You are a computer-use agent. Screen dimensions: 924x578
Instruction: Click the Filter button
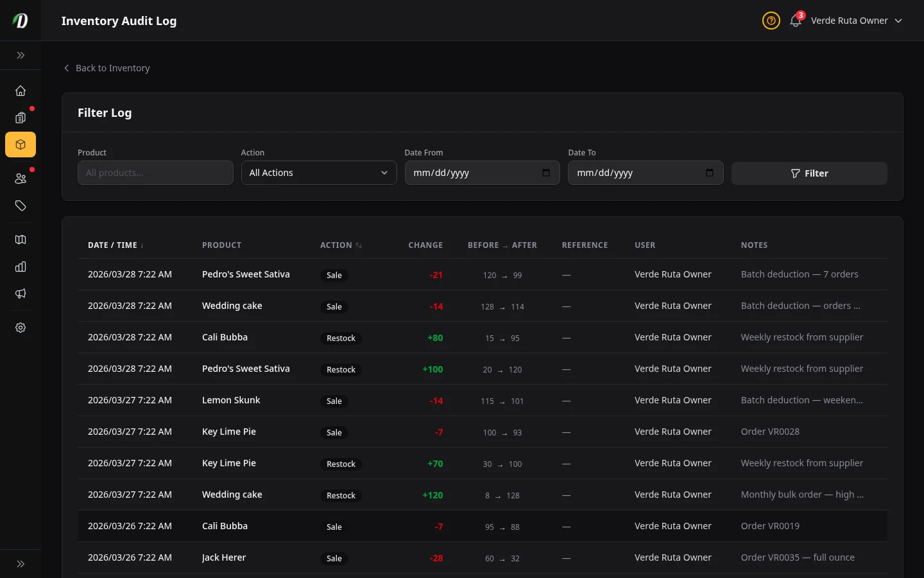809,173
